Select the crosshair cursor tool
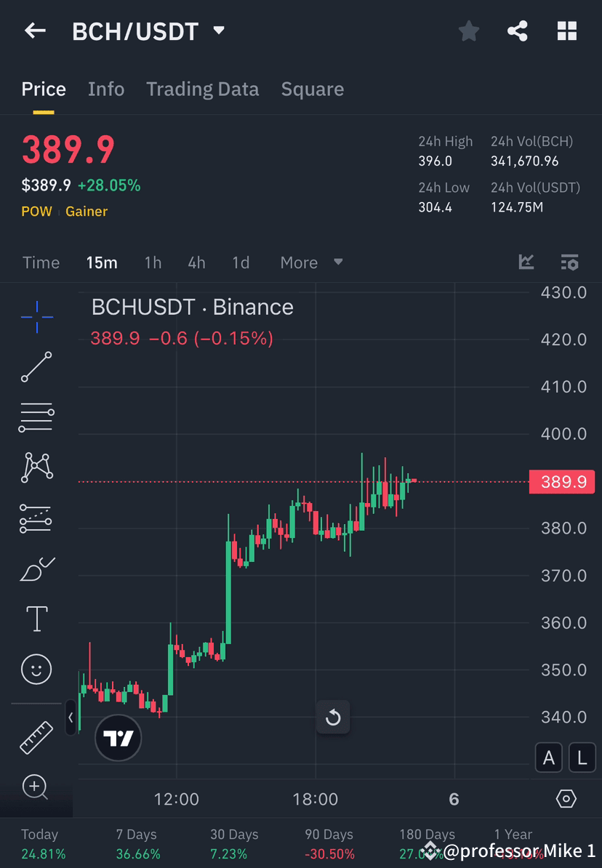 click(36, 316)
